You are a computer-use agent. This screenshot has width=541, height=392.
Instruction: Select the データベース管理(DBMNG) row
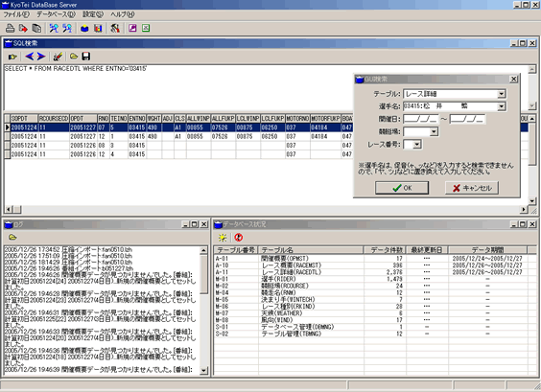click(375, 327)
